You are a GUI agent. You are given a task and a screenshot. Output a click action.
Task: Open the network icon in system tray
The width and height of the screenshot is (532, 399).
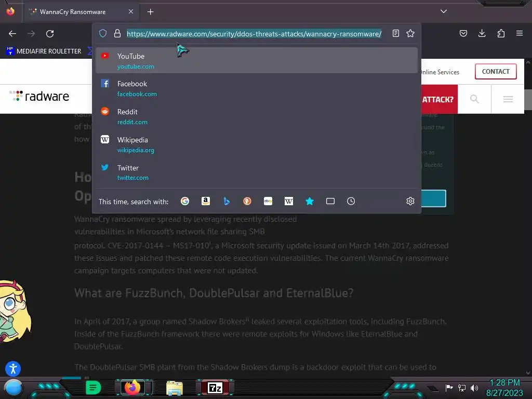[462, 388]
